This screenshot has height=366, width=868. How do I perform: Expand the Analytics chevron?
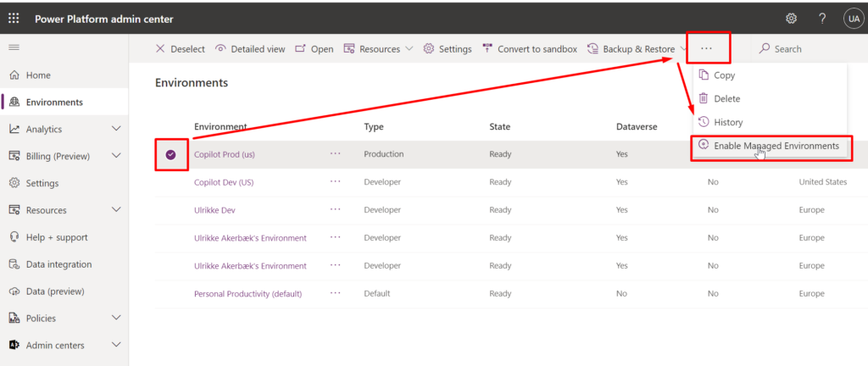point(116,129)
